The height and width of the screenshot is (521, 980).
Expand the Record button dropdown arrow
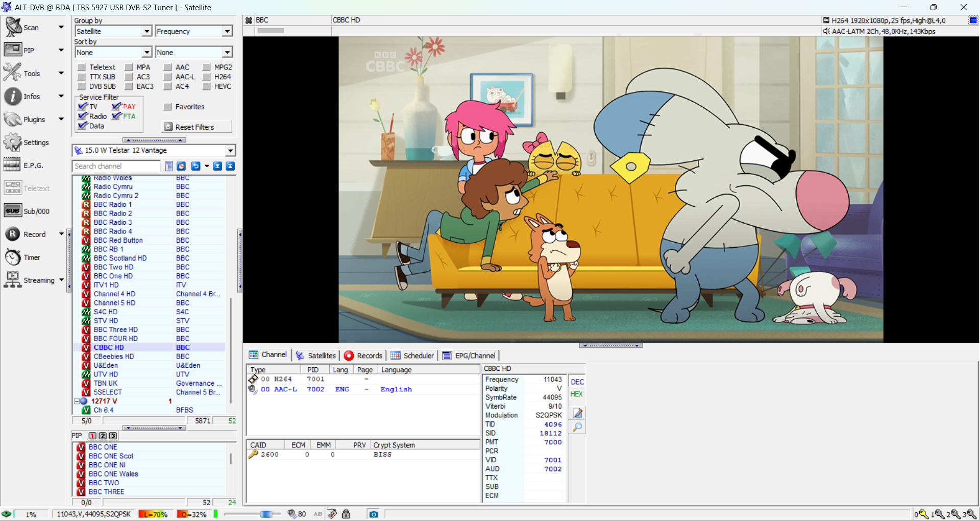coord(61,234)
